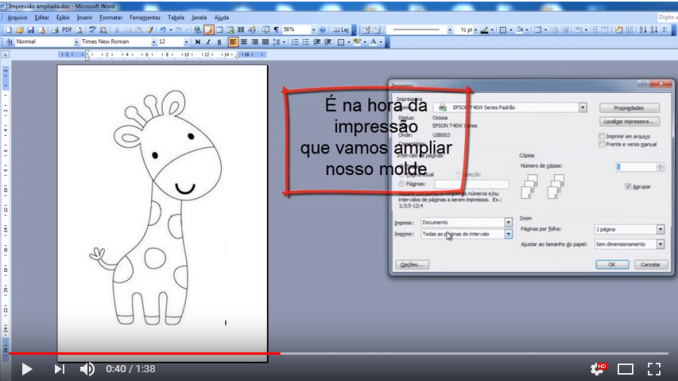
Task: Open the Imprimir Documento dropdown
Action: [x=508, y=222]
